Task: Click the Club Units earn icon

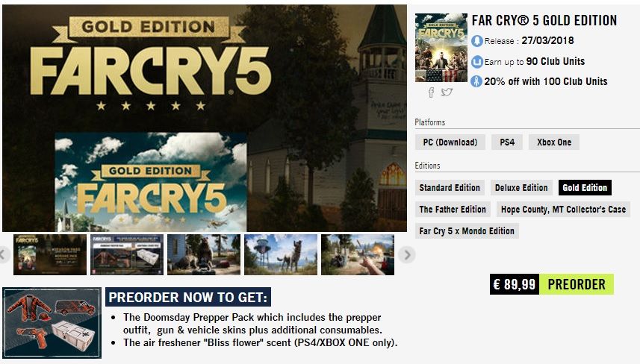Action: pyautogui.click(x=476, y=62)
